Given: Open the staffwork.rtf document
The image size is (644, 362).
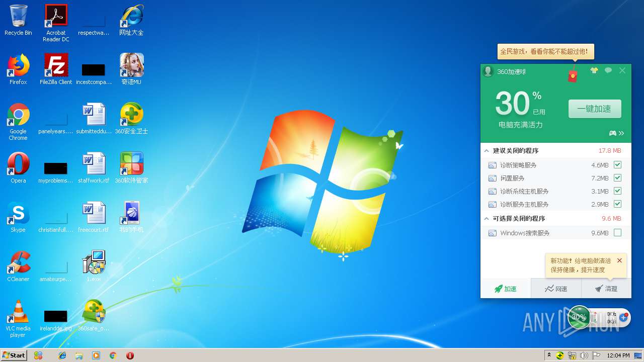Looking at the screenshot, I should click(94, 168).
